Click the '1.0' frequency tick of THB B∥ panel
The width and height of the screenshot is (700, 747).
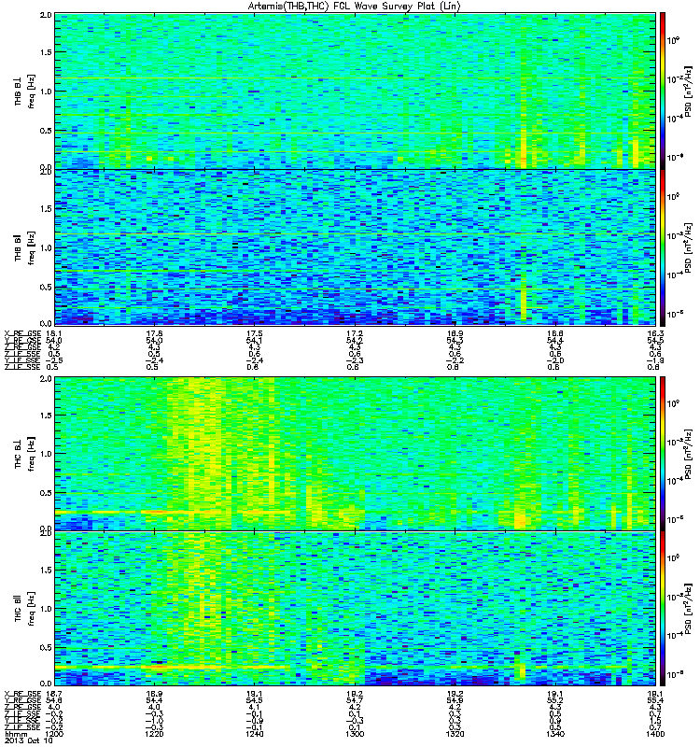46,247
